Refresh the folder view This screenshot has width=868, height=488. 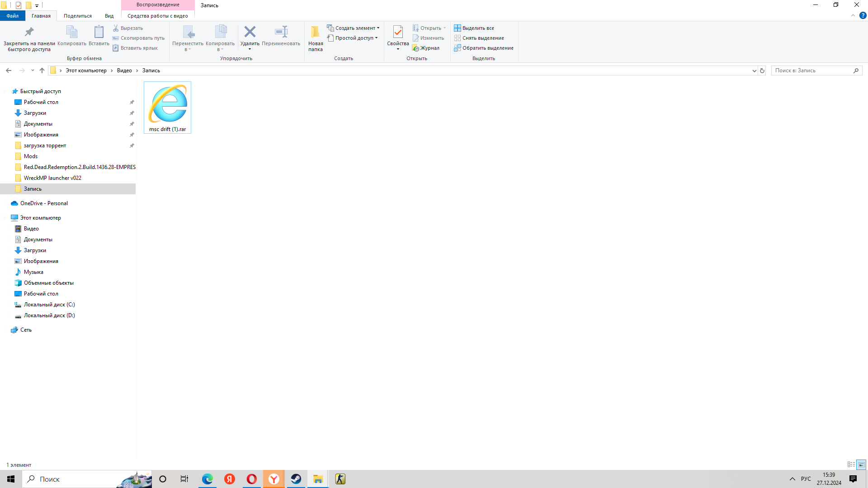pos(762,70)
